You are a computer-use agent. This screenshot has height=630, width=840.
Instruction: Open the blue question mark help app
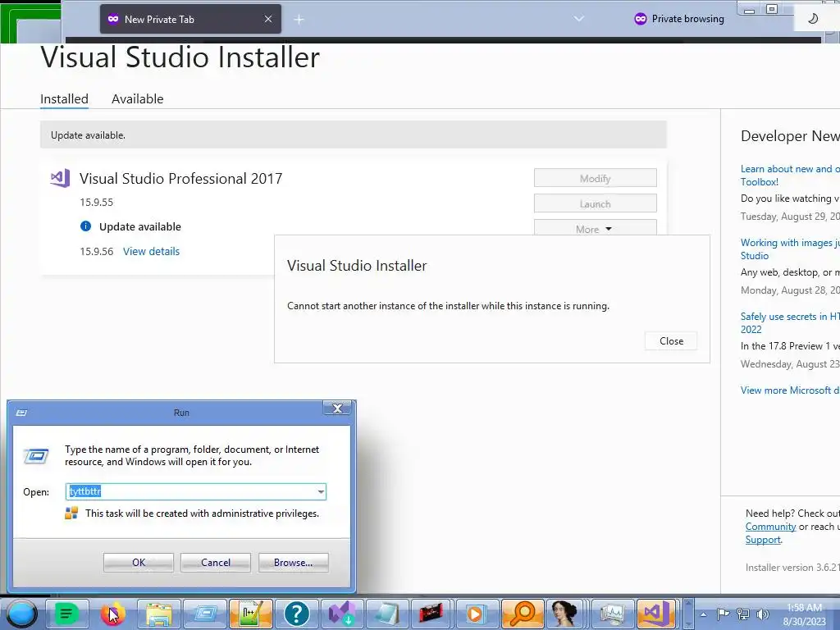click(296, 614)
